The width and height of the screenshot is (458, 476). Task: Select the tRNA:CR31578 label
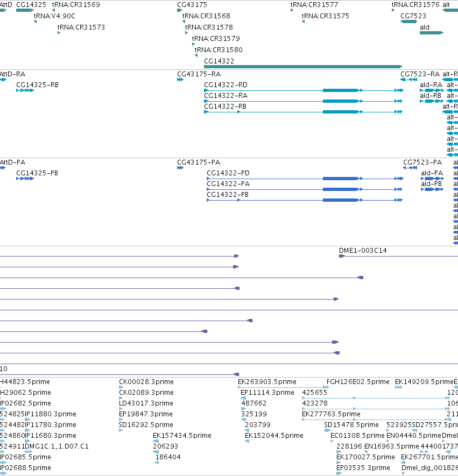pos(209,27)
